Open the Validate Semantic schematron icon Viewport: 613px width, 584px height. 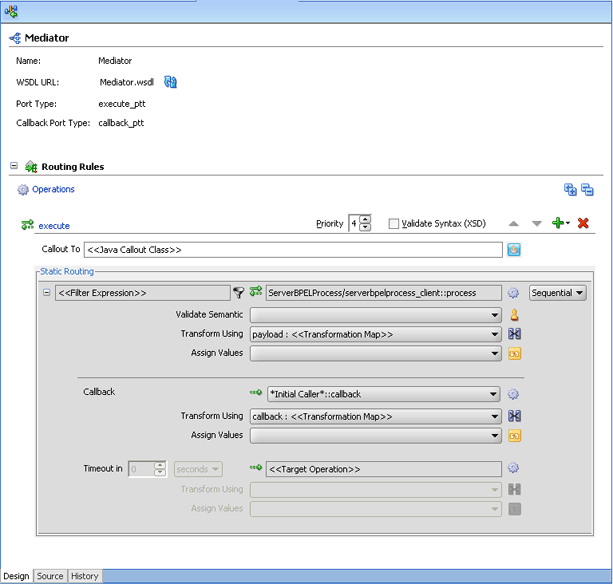click(514, 315)
